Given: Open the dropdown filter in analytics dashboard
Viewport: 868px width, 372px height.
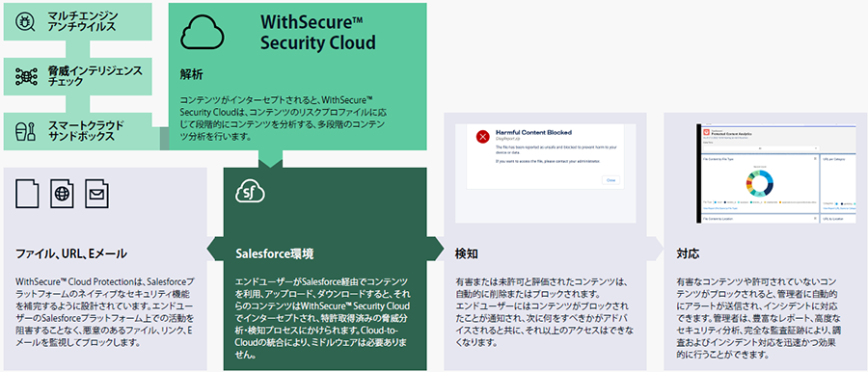Looking at the screenshot, I should coord(761,147).
